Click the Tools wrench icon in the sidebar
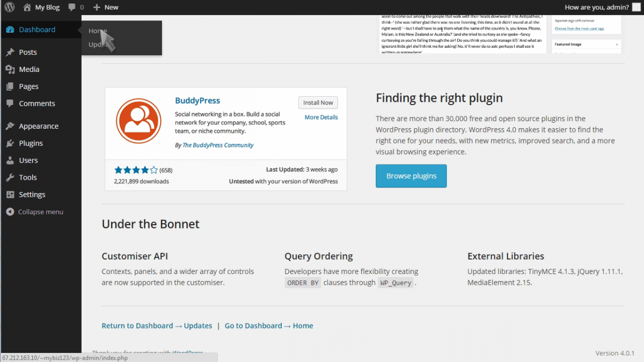 [x=11, y=178]
